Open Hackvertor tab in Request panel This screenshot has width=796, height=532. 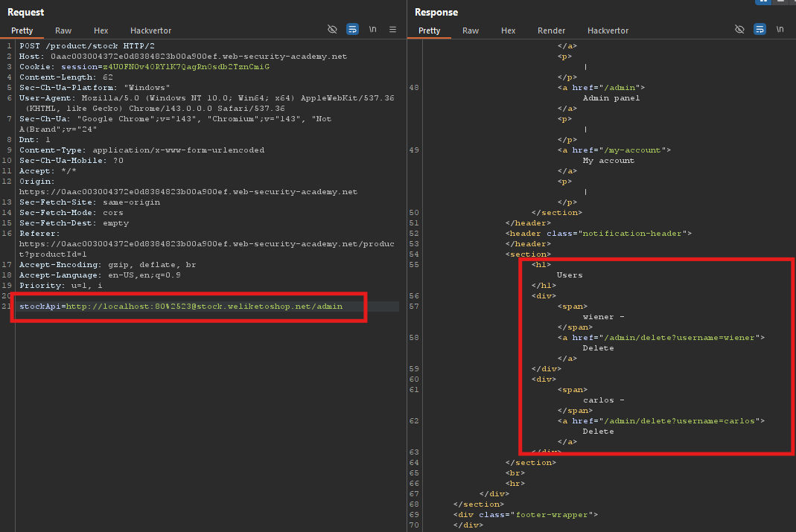(x=150, y=31)
